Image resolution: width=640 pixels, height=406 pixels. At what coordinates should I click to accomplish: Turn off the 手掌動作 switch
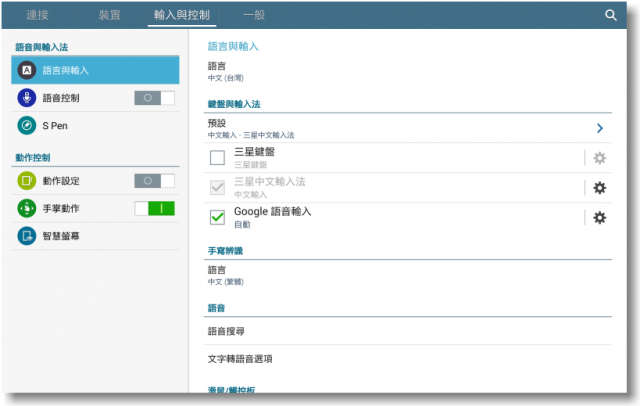point(154,209)
